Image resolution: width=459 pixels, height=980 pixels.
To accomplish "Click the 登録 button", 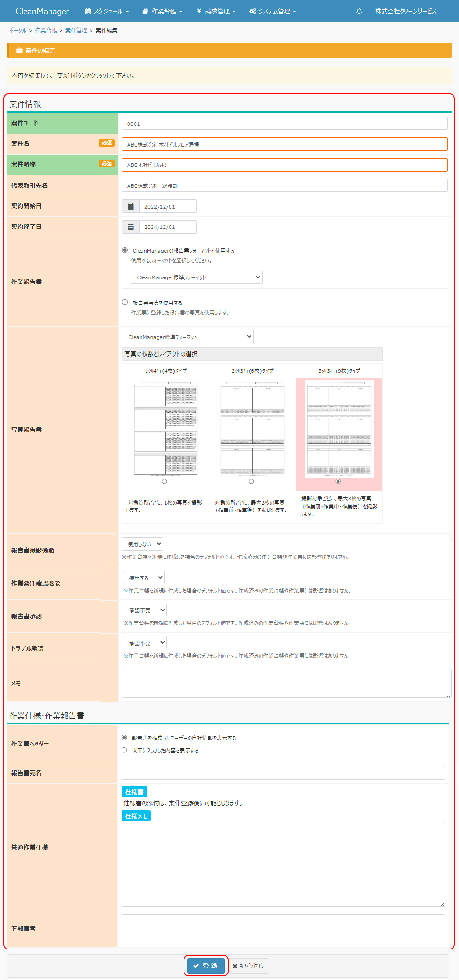I will pyautogui.click(x=206, y=966).
